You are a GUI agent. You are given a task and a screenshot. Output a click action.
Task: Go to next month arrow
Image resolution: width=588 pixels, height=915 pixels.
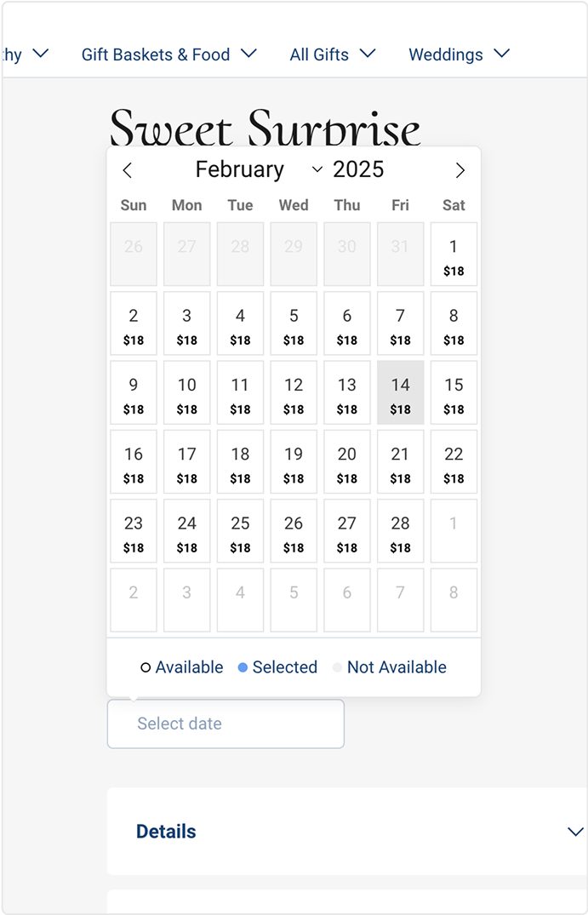click(x=460, y=170)
